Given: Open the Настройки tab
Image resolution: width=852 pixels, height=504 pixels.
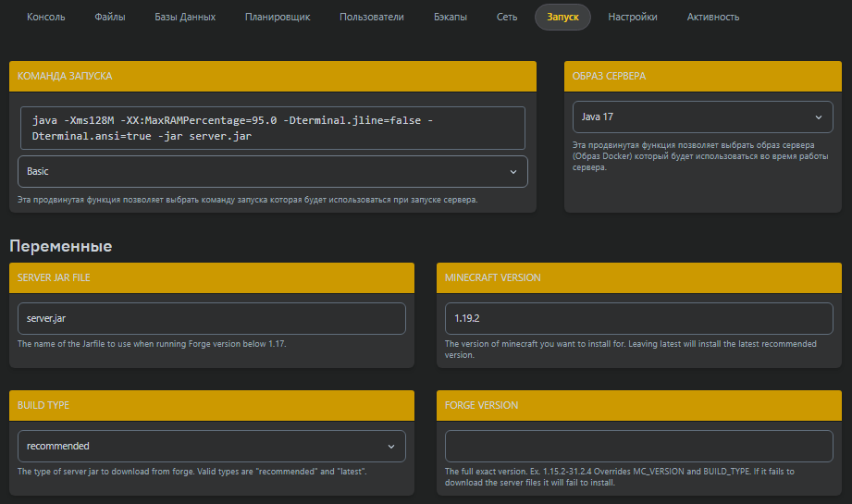Looking at the screenshot, I should tap(633, 17).
